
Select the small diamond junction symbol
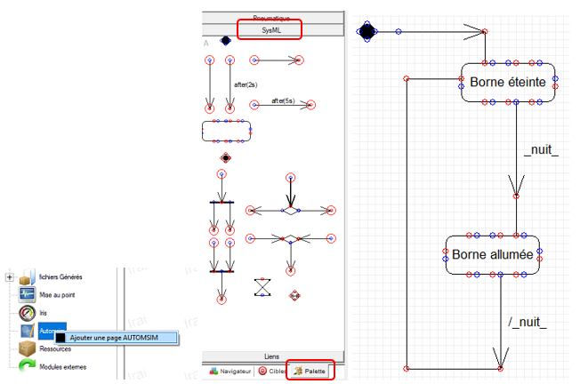294,294
